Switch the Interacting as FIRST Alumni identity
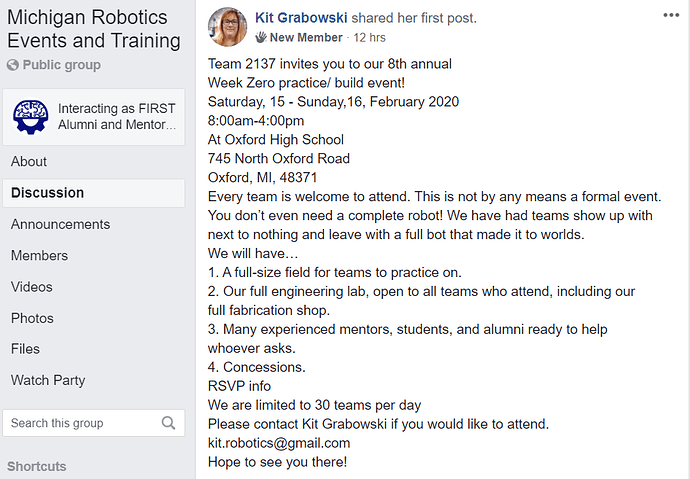The image size is (690, 479). [94, 117]
